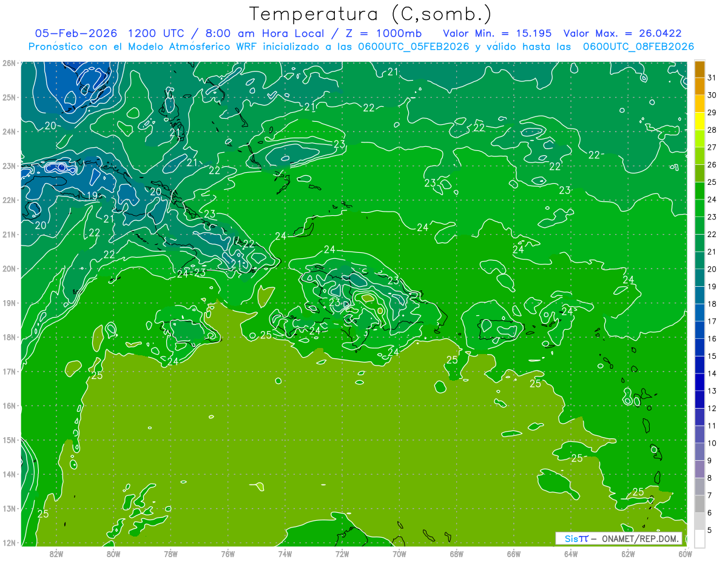Click the '16N' latitude axis label
The height and width of the screenshot is (562, 728).
(x=9, y=406)
